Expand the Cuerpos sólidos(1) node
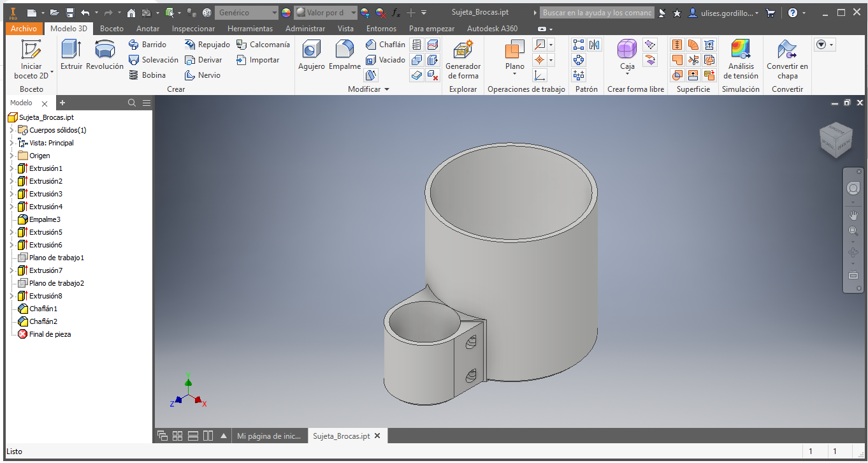 click(11, 130)
